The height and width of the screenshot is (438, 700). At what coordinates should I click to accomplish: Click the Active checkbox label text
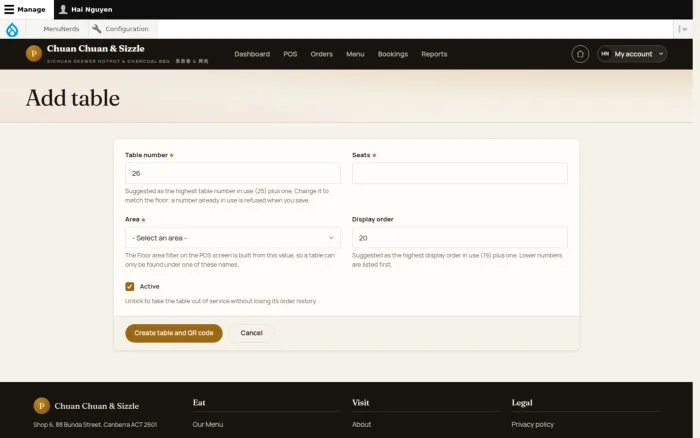(150, 287)
